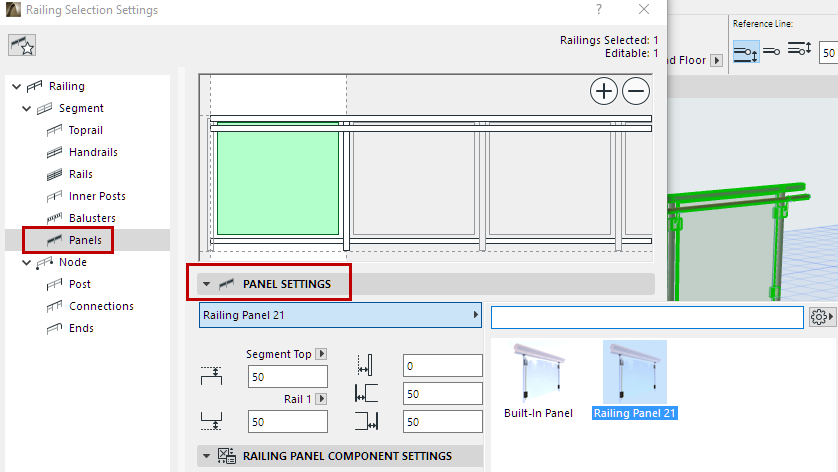Click the Railing Panel Component Settings header
The image size is (838, 472).
340,456
